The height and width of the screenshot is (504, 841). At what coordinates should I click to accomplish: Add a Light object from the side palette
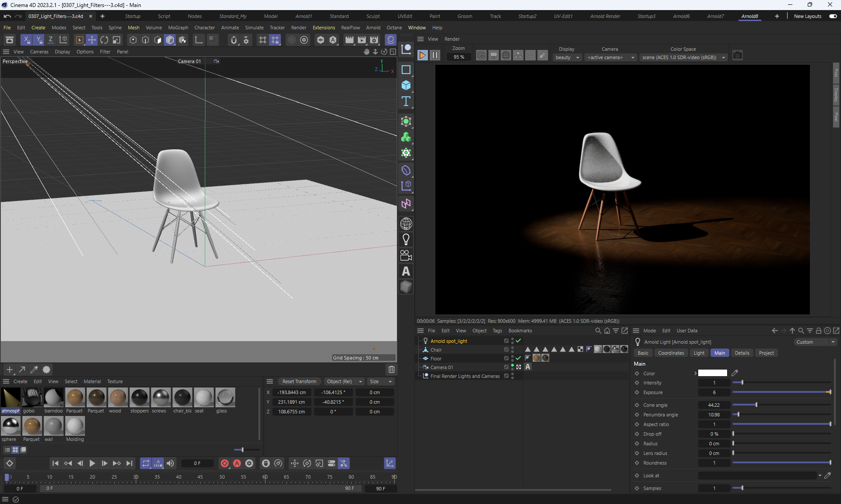point(406,240)
